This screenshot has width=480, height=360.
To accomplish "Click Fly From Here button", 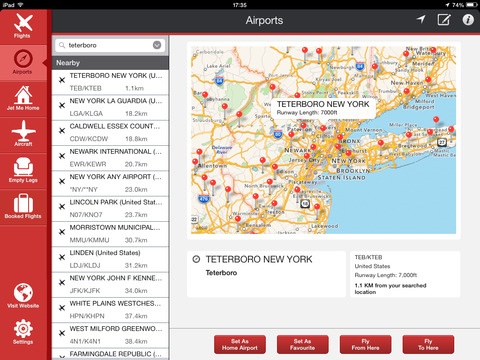I will point(365,345).
